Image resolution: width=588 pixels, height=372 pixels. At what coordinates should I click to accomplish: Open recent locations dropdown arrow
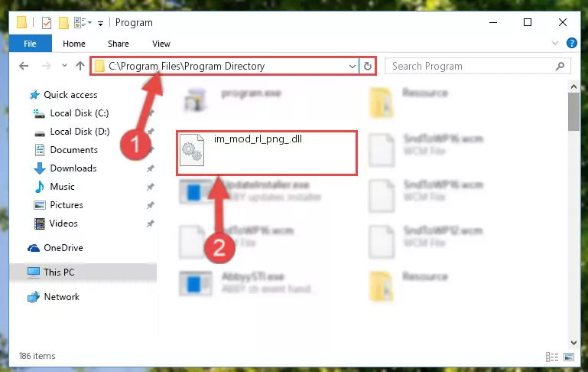coord(64,66)
